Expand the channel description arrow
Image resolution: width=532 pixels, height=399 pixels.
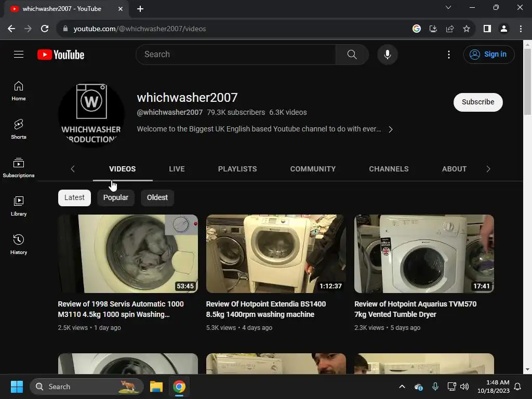391,129
